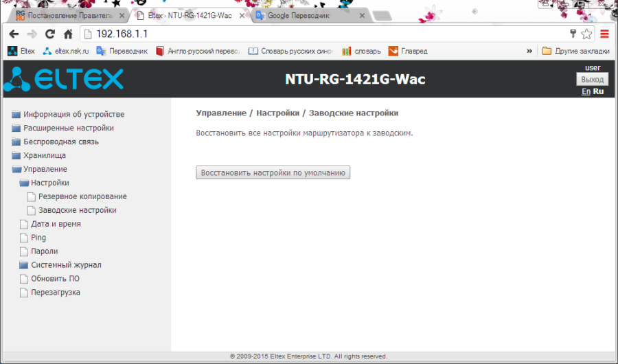Open the Перезагрузка page
Screen dimensions: 618x364
click(x=49, y=292)
